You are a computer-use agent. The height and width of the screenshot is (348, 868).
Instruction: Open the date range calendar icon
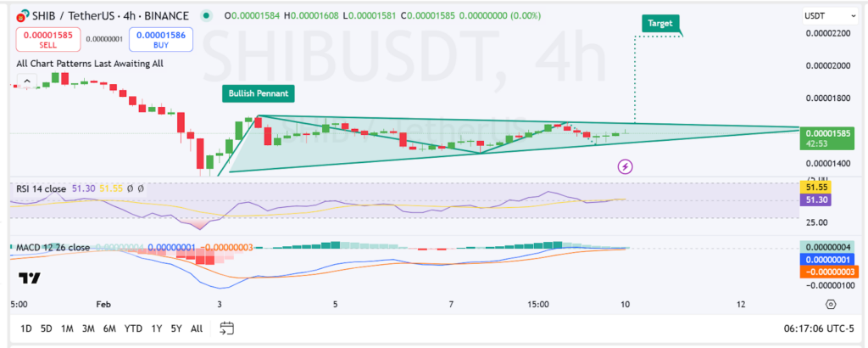(225, 328)
